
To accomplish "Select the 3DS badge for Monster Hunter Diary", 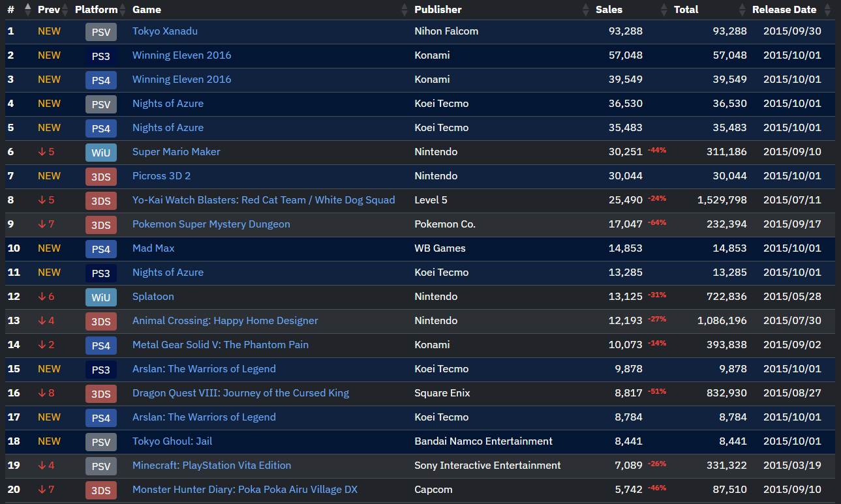I will (x=101, y=490).
